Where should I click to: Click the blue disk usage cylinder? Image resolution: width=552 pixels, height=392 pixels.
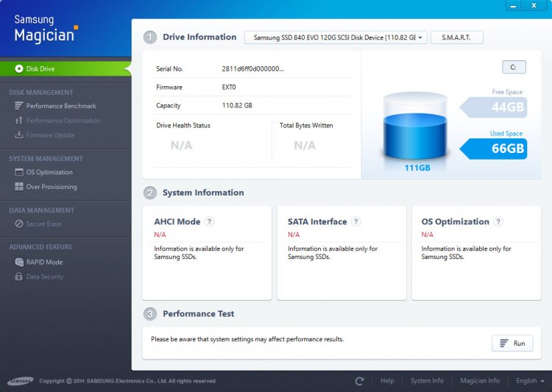pos(415,126)
